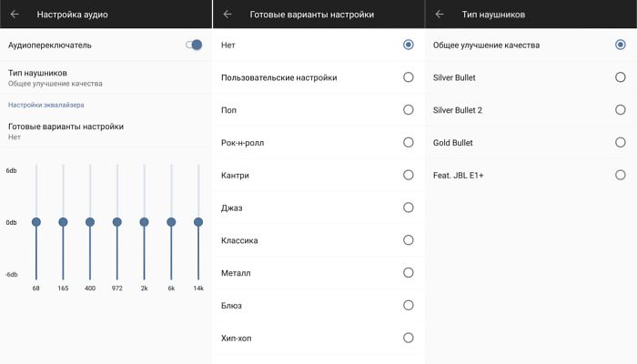Click the 2k equalizer slider handle
Viewport: 637px width, 364px height.
[144, 222]
